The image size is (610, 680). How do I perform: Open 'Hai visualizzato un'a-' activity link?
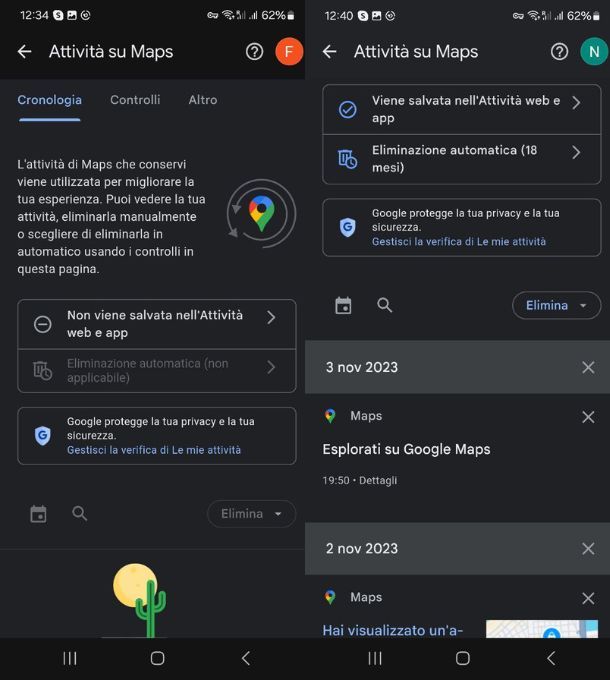[x=393, y=630]
